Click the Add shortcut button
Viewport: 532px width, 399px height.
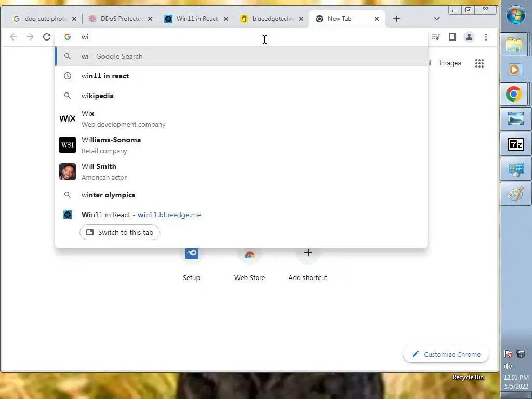click(308, 264)
